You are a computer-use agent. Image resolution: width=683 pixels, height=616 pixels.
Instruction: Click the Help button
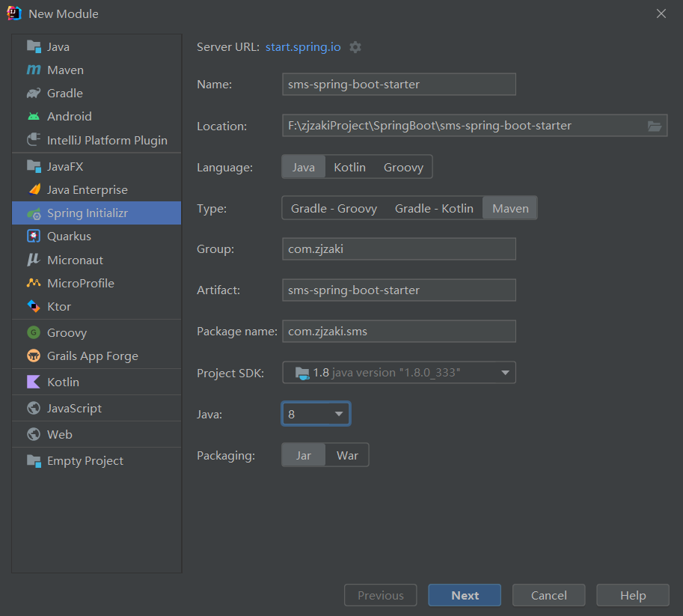[633, 595]
